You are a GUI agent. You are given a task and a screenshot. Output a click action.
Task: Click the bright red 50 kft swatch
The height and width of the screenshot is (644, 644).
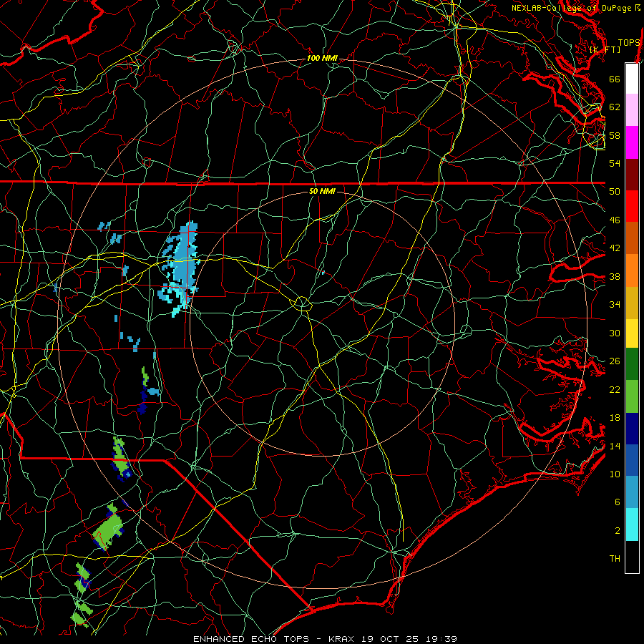point(632,206)
